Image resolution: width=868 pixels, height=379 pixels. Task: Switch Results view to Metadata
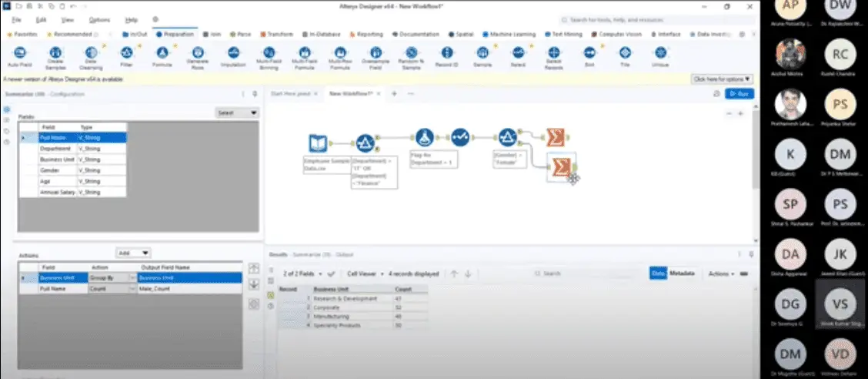coord(682,273)
